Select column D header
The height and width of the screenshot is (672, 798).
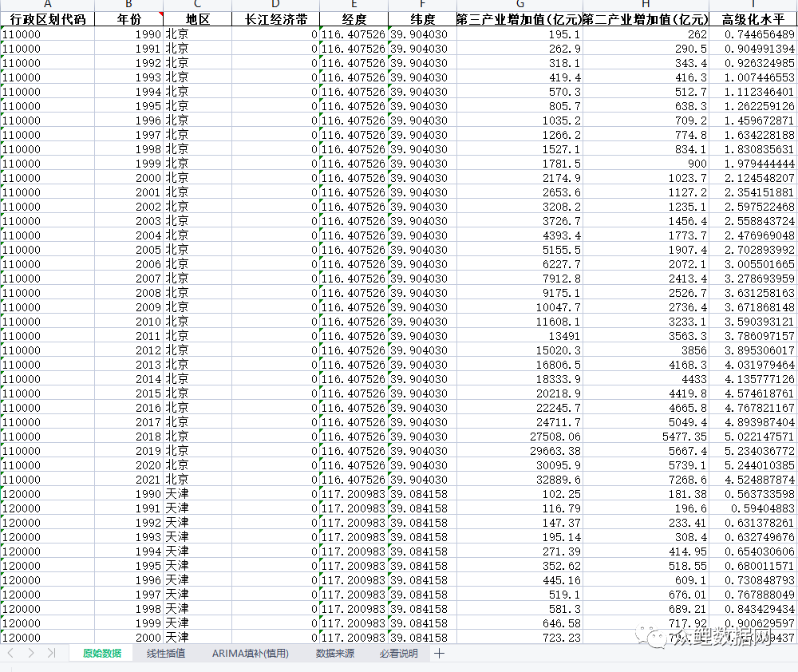pyautogui.click(x=275, y=5)
